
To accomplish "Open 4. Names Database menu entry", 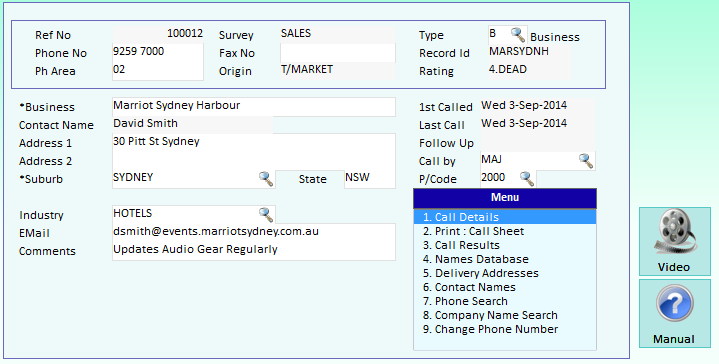I will click(505, 259).
